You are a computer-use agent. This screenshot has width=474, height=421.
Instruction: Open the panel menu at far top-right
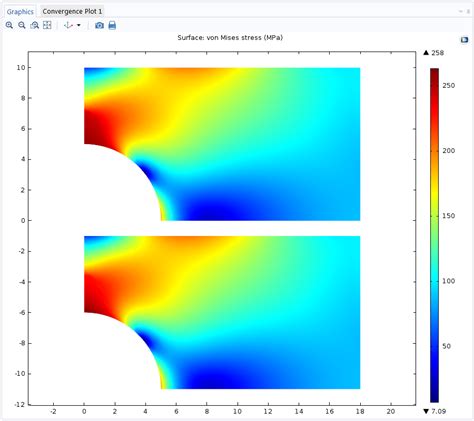[468, 11]
